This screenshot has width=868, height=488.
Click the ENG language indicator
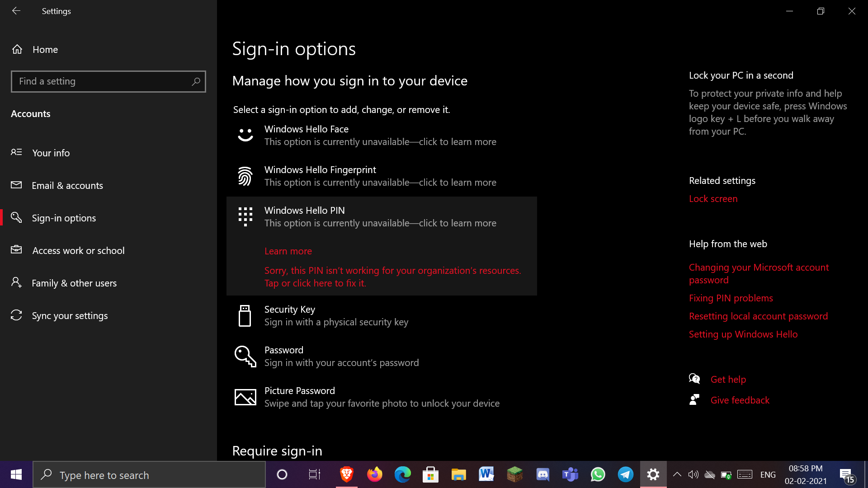click(x=768, y=475)
